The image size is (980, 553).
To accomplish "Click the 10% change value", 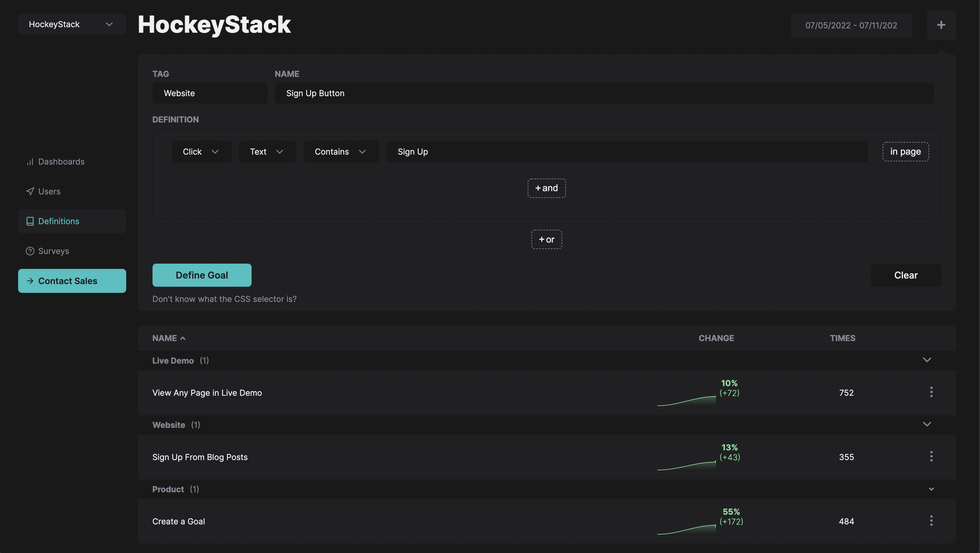I will [x=729, y=383].
